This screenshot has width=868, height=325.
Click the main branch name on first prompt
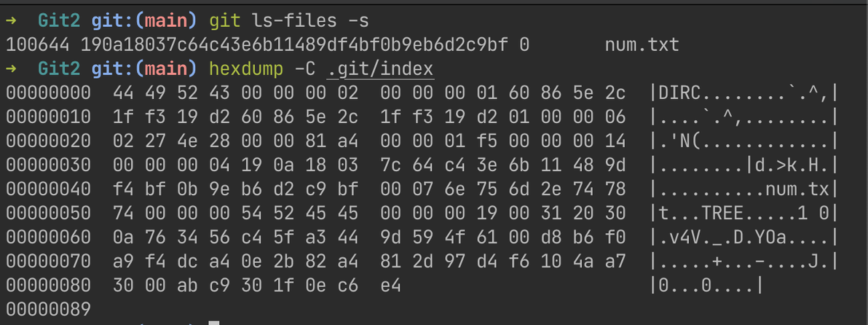[x=166, y=21]
